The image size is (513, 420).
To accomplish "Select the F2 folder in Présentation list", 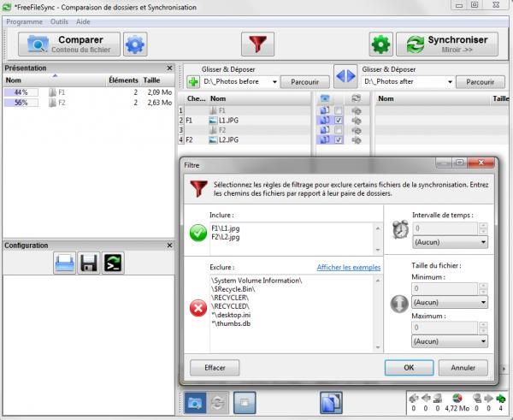I will (88, 103).
